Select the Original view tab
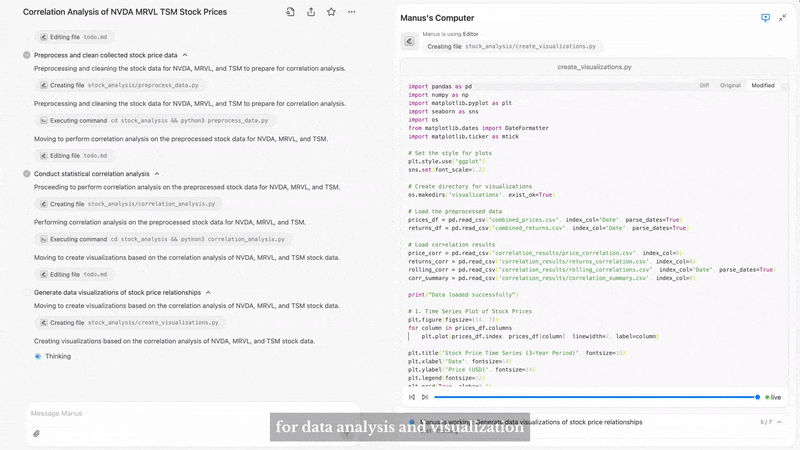Screen dimensions: 800x450 point(730,86)
